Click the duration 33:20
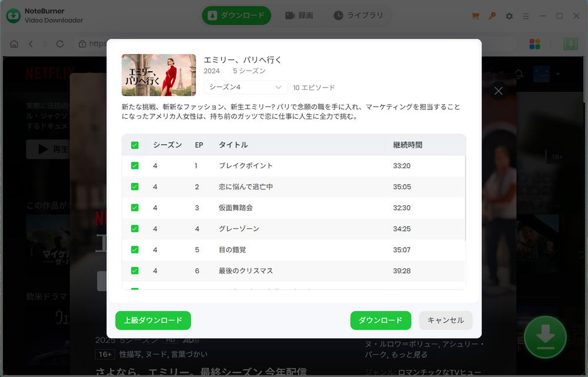Image resolution: width=588 pixels, height=377 pixels. (402, 166)
